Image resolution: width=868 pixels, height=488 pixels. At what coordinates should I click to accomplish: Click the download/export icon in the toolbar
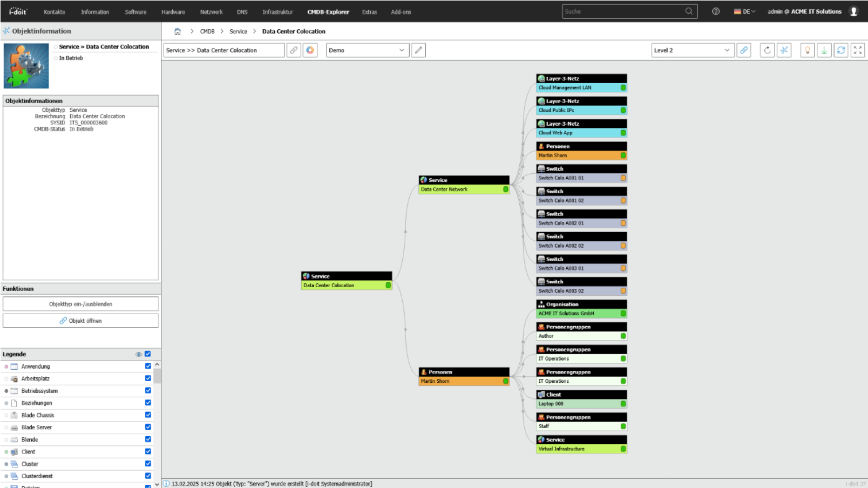824,50
